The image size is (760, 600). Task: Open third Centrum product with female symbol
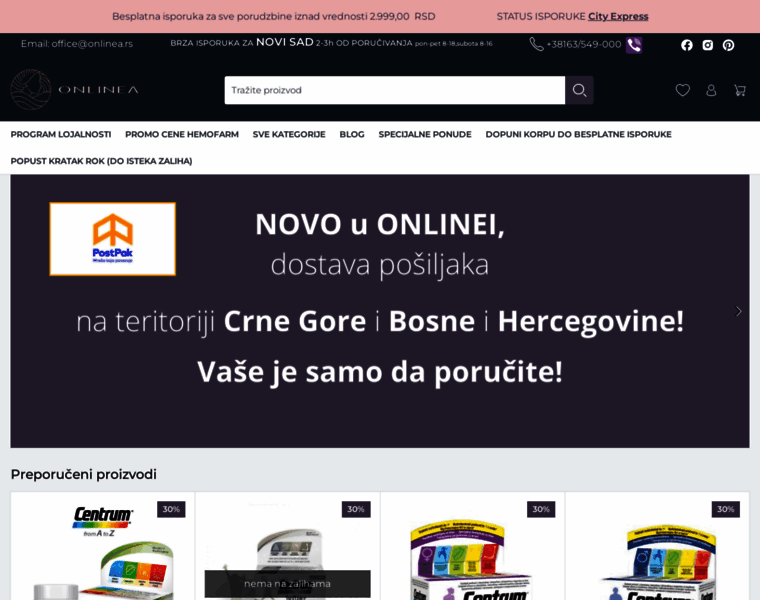473,546
